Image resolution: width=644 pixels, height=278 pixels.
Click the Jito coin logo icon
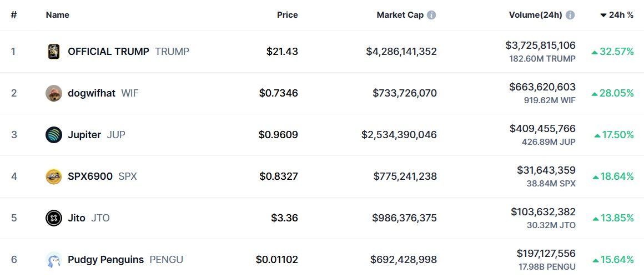pyautogui.click(x=53, y=218)
